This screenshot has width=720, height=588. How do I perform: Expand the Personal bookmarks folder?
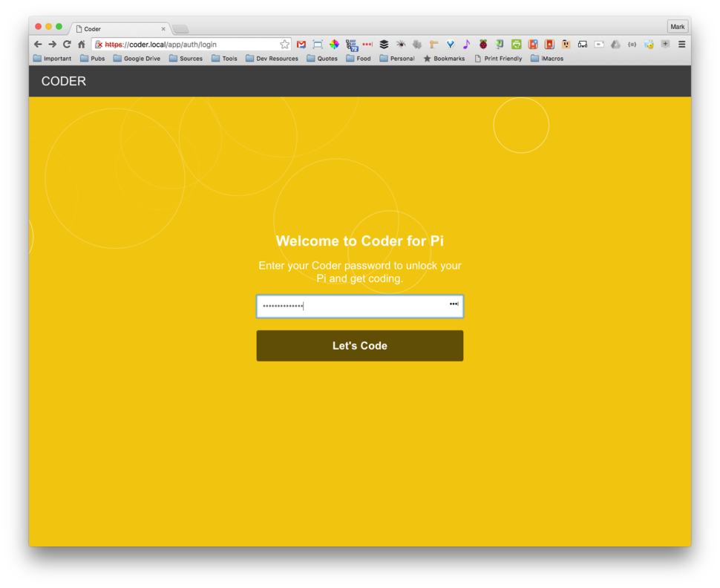pyautogui.click(x=397, y=59)
